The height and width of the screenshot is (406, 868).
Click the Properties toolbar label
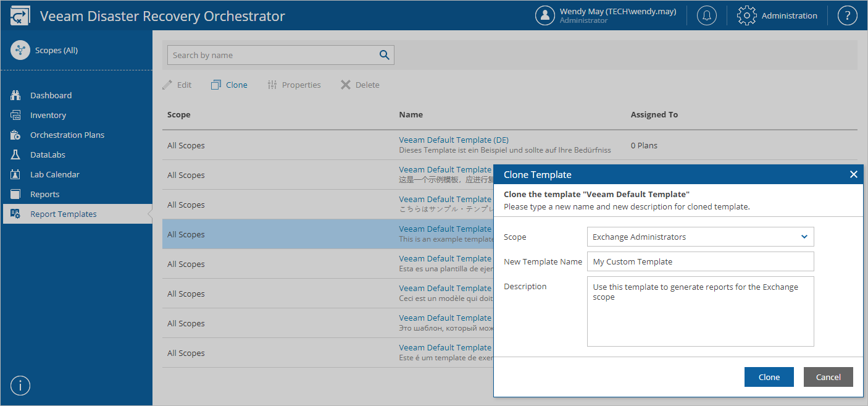(301, 85)
